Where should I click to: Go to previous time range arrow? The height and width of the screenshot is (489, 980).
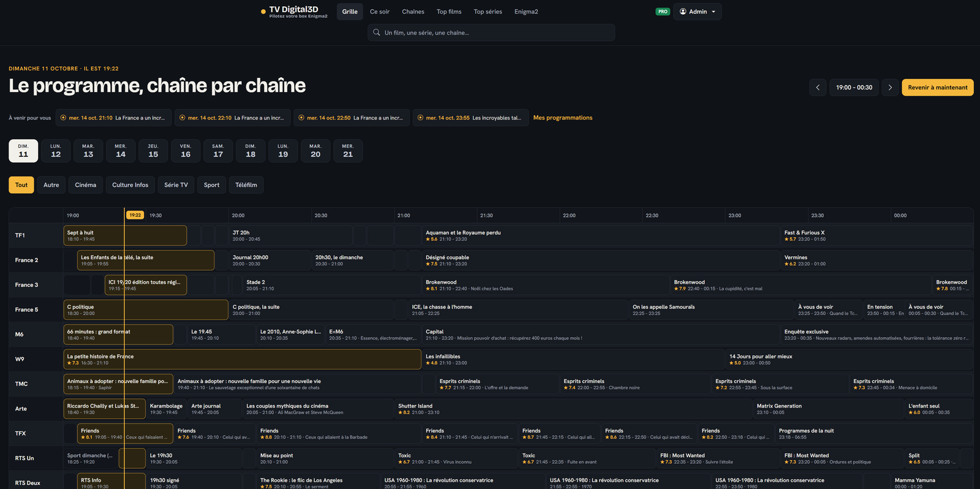tap(818, 88)
